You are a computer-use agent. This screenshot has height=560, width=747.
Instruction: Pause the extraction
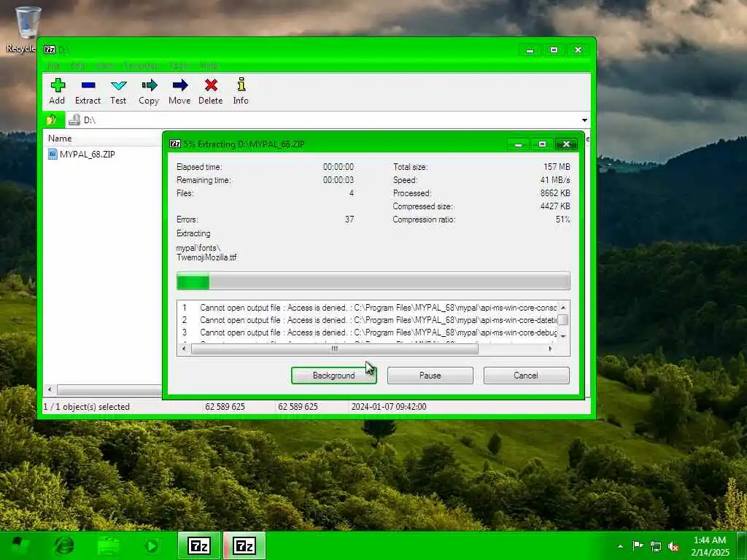point(430,376)
